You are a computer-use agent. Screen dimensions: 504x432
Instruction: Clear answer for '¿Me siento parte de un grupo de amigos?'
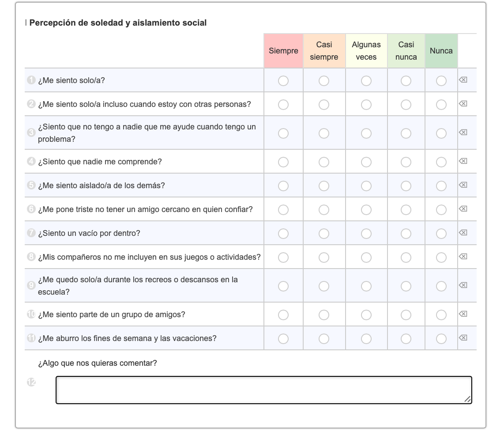click(x=463, y=314)
